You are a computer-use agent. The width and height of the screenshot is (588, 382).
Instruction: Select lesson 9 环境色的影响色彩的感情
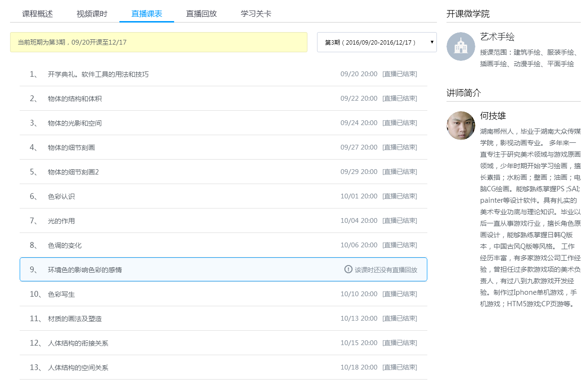coord(85,270)
